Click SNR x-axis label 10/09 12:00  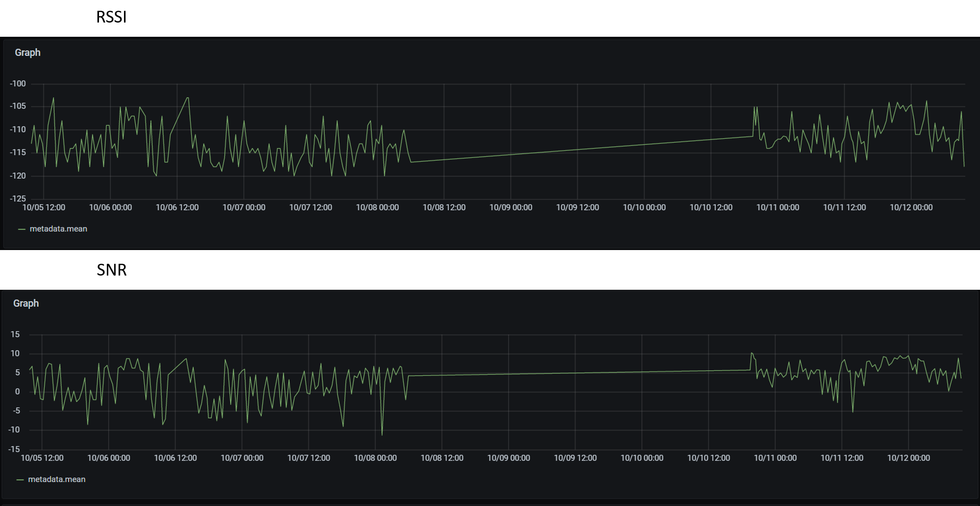click(575, 458)
